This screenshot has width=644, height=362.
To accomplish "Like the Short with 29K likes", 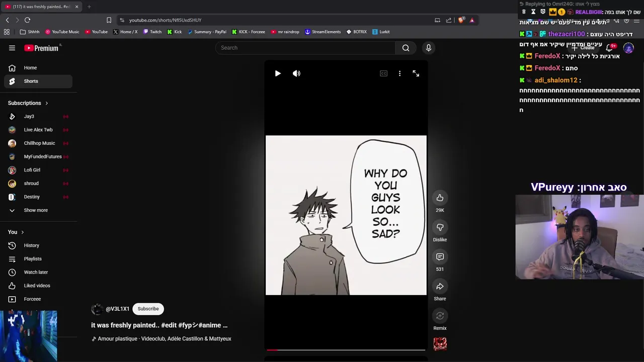I will 440,198.
